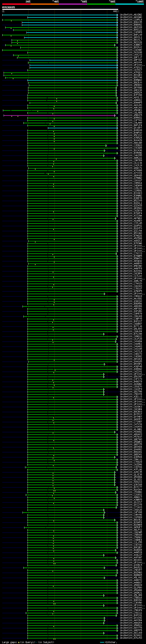Select the UniRef100_B8CBJ0 label
The width and height of the screenshot is (146, 644).
pos(131,82)
